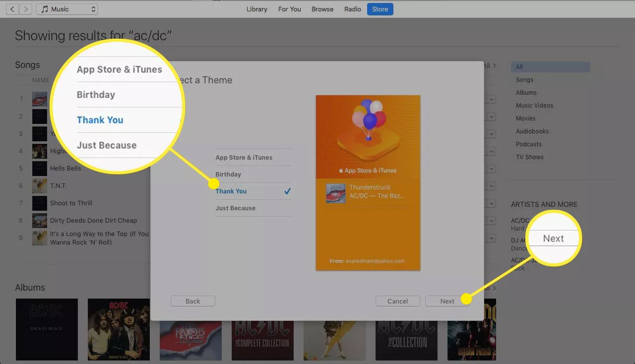The height and width of the screenshot is (364, 635).
Task: Switch to the Library tab
Action: pos(257,9)
